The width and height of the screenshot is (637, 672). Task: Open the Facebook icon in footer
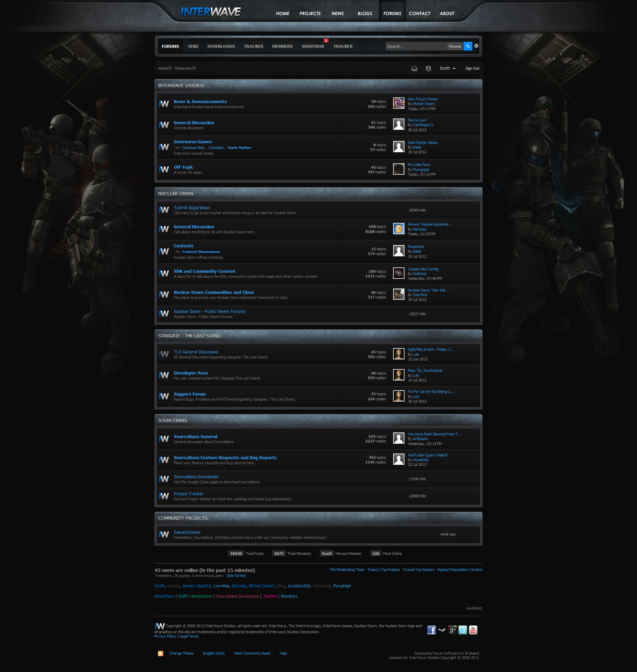pos(431,630)
